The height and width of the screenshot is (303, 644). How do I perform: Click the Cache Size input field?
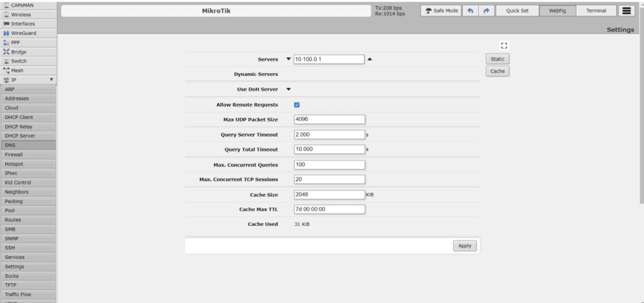pos(329,195)
